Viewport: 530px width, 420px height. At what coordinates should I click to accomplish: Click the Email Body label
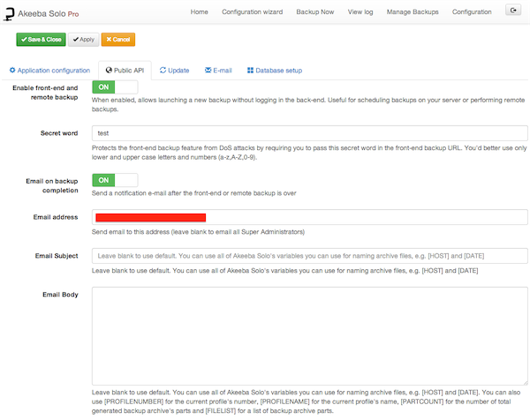[60, 295]
